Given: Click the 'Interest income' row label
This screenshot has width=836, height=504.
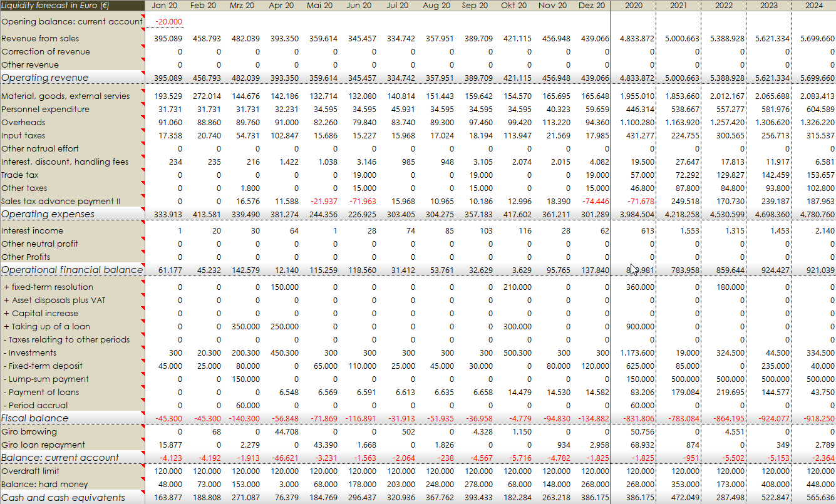Looking at the screenshot, I should [32, 231].
